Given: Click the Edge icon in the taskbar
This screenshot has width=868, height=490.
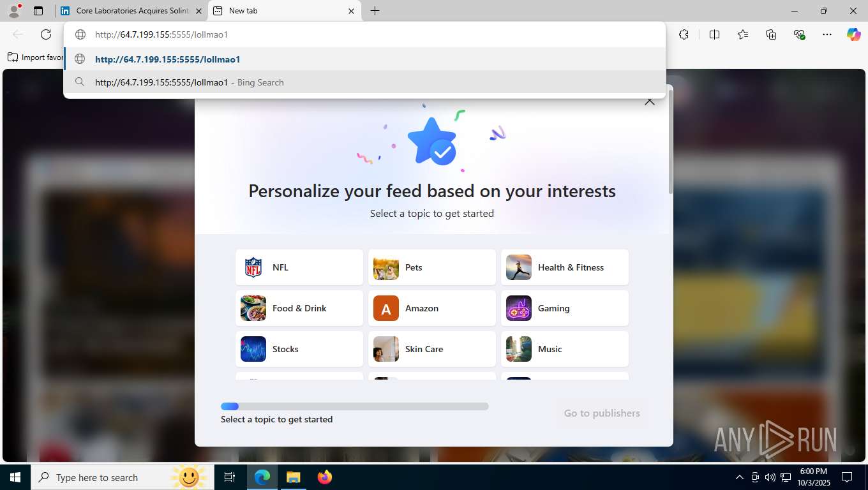Looking at the screenshot, I should coord(262,477).
